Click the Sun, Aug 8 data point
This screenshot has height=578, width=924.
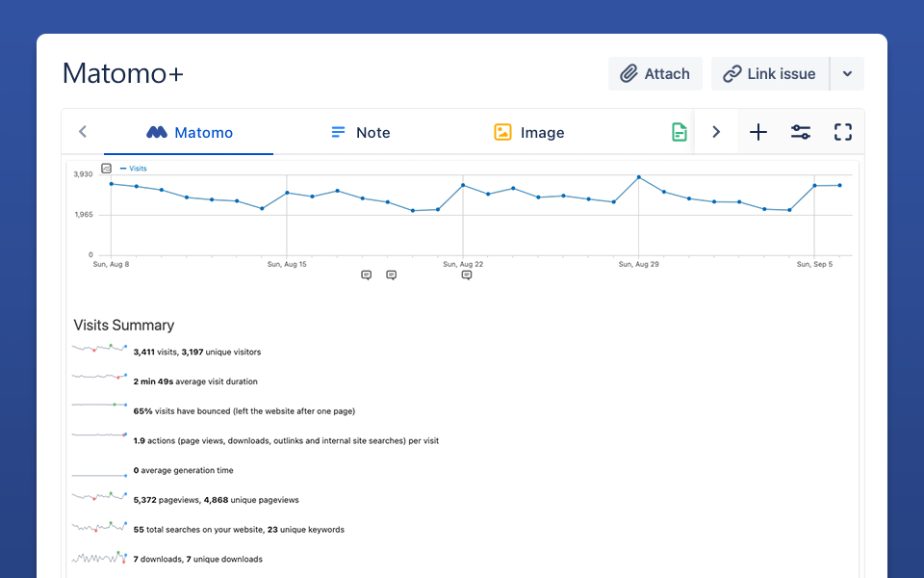click(112, 184)
